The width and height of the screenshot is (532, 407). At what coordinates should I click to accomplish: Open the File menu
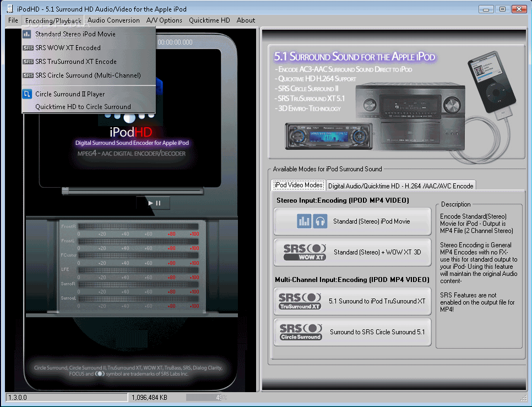pyautogui.click(x=13, y=20)
